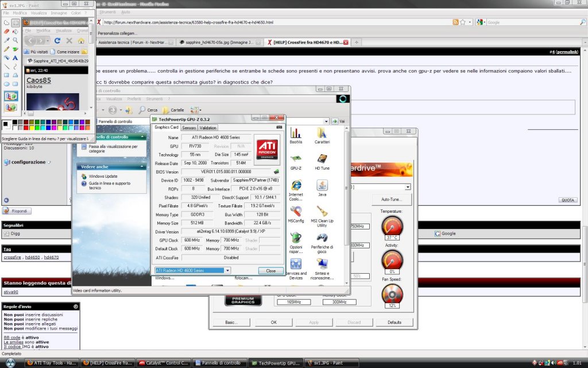Select the free-form select tool in Paint

(x=6, y=23)
